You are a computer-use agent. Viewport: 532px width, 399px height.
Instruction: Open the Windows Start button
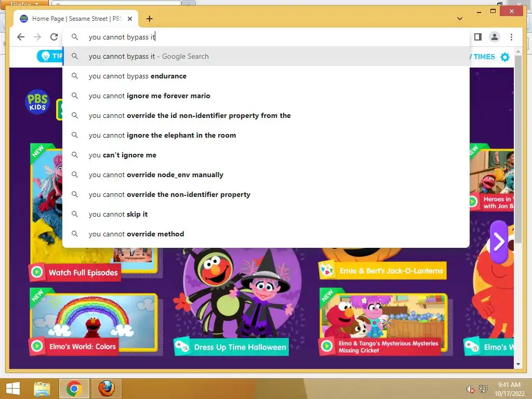point(13,389)
